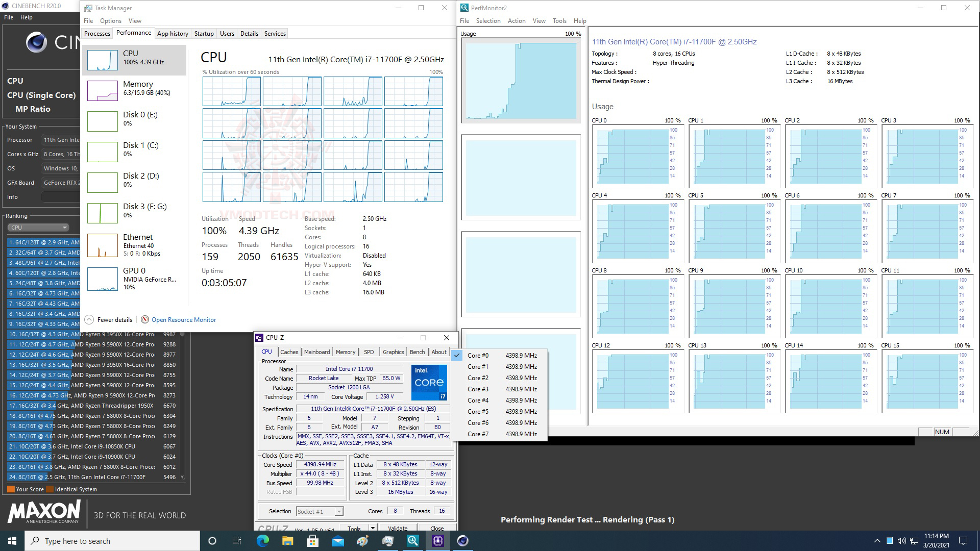Open the About tab in CPU-Z
980x551 pixels.
439,352
